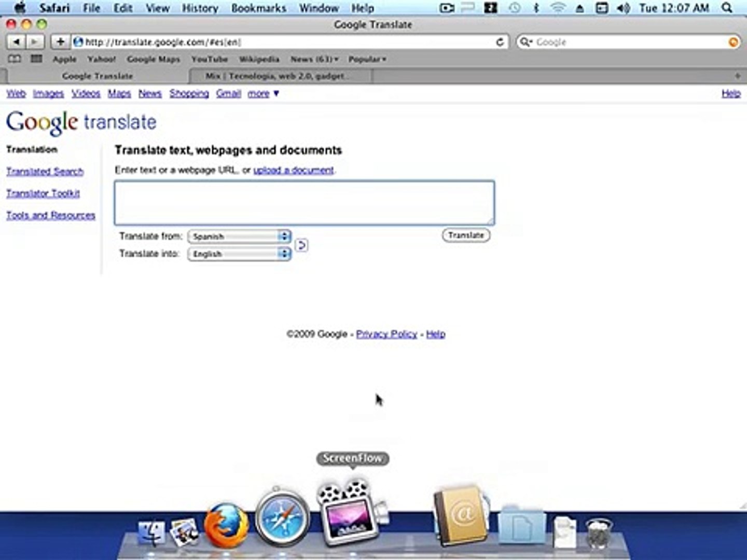
Task: Expand the more dropdown in Google nav
Action: 263,93
